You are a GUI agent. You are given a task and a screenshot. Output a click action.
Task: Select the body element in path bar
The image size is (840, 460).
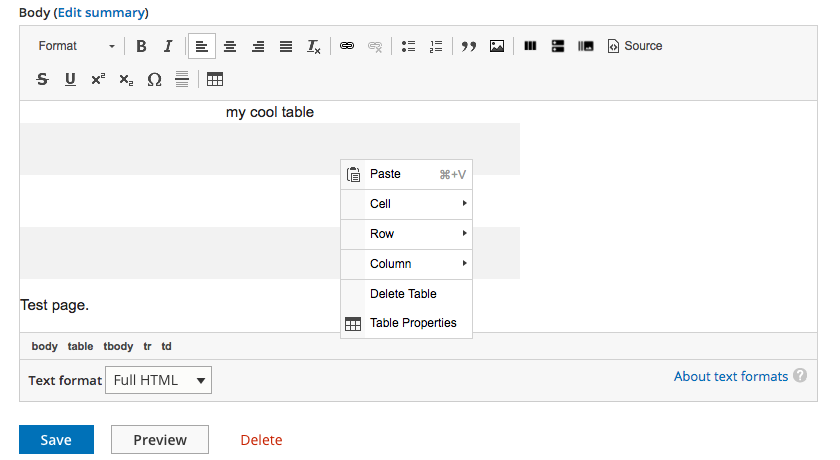coord(44,346)
